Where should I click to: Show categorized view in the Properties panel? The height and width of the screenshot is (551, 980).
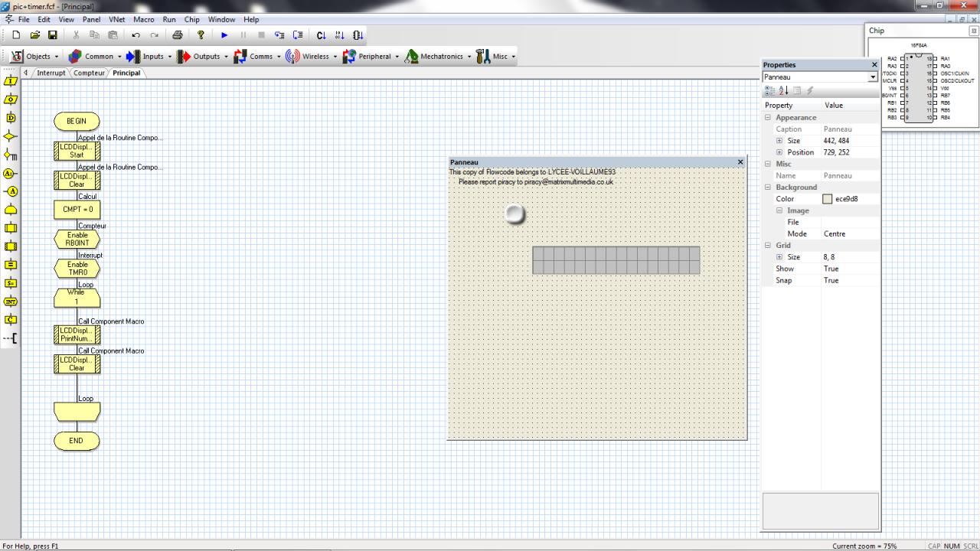(769, 91)
